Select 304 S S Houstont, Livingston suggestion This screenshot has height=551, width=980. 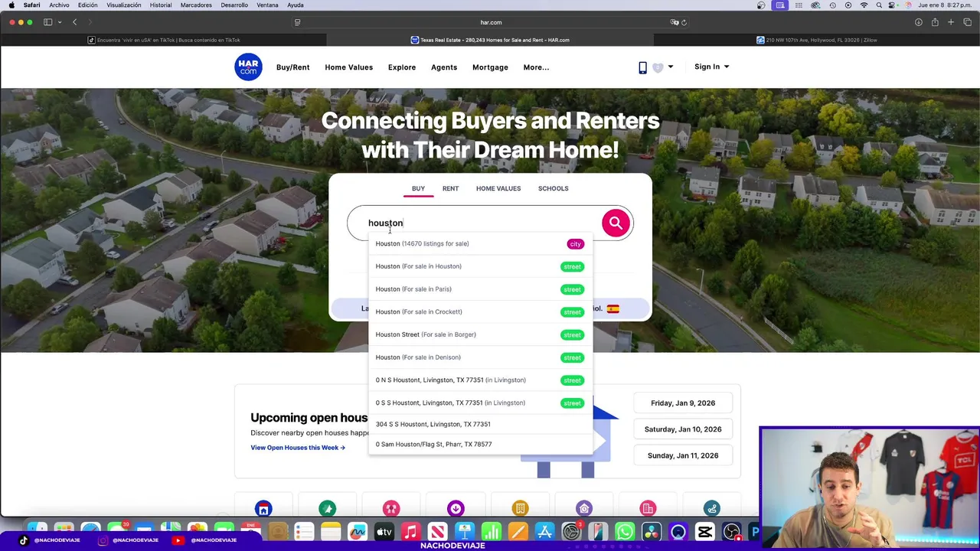coord(481,424)
